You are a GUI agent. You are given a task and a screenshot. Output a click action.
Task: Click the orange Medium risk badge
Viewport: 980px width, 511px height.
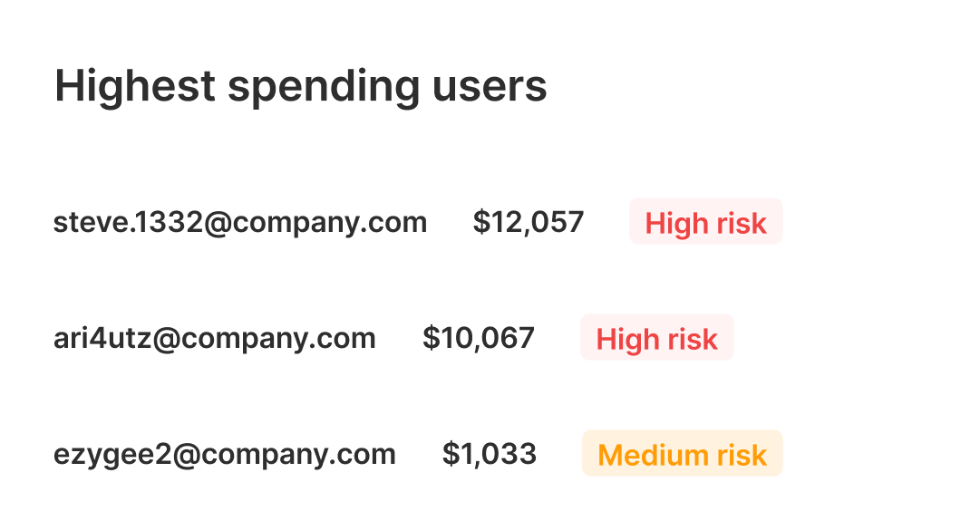(682, 454)
